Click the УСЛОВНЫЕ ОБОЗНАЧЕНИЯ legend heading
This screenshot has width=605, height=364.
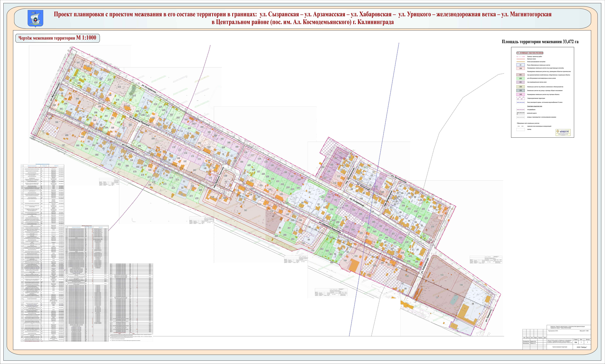[530, 53]
